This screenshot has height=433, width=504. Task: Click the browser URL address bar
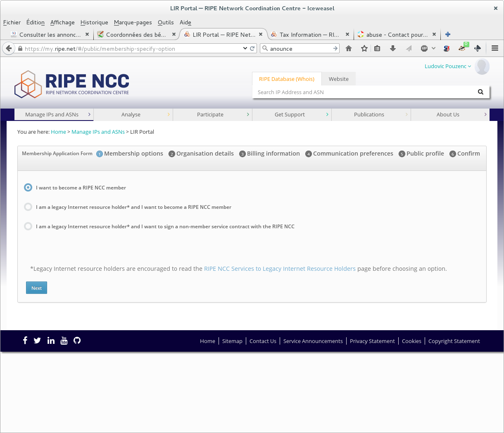pyautogui.click(x=132, y=49)
